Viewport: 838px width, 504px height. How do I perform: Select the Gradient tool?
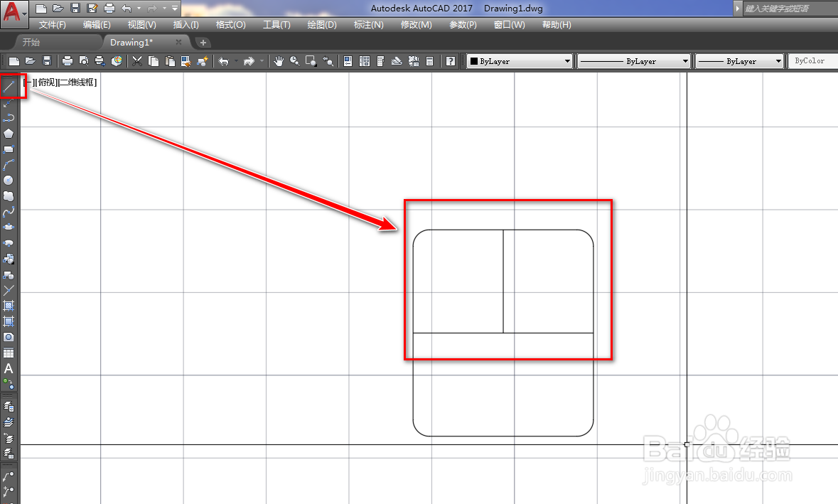click(x=9, y=322)
